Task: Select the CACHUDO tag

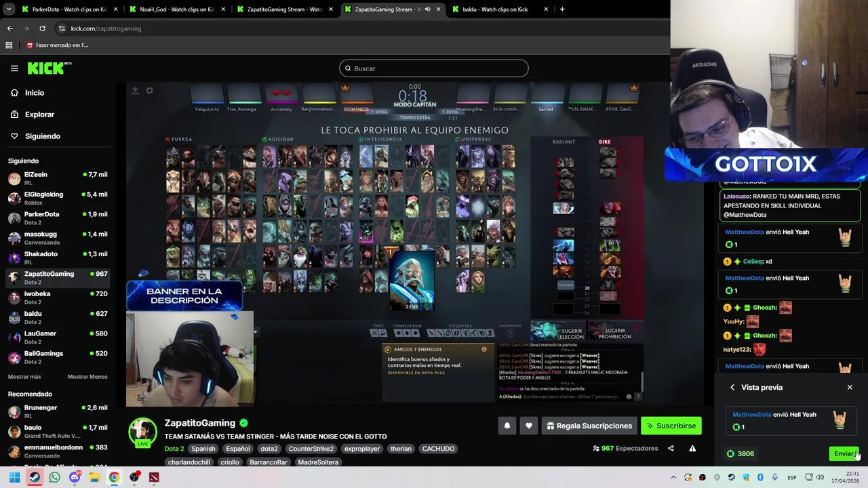Action: coord(438,449)
